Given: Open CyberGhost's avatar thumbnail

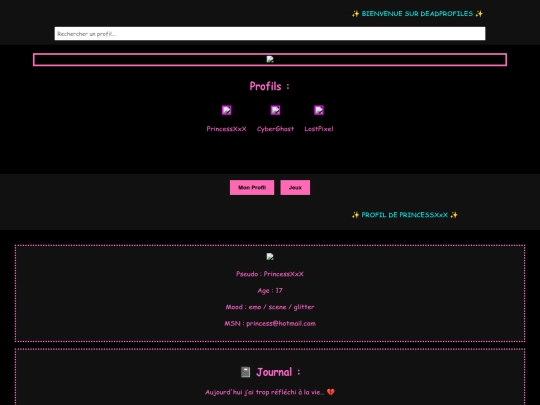Looking at the screenshot, I should (x=275, y=110).
